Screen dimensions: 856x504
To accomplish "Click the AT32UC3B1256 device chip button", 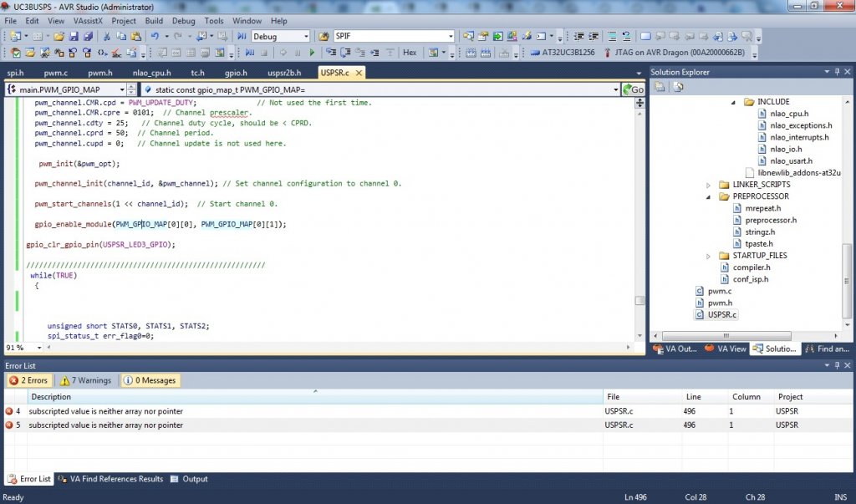I will [x=563, y=53].
